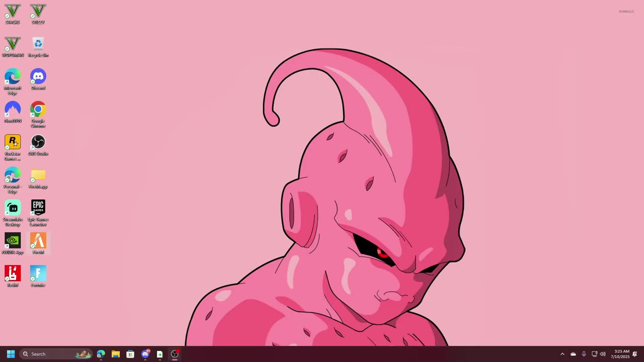Select the STIZZY GTA V desktop shortcut

point(38,14)
